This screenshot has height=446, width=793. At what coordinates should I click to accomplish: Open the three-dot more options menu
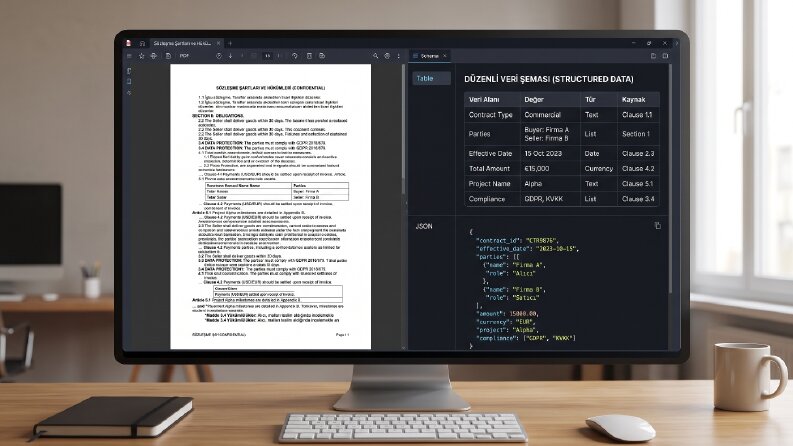coord(399,56)
